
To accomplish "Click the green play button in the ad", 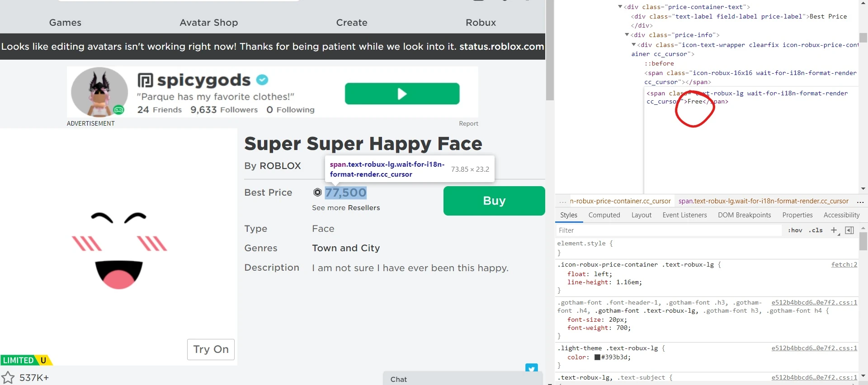I will click(402, 94).
